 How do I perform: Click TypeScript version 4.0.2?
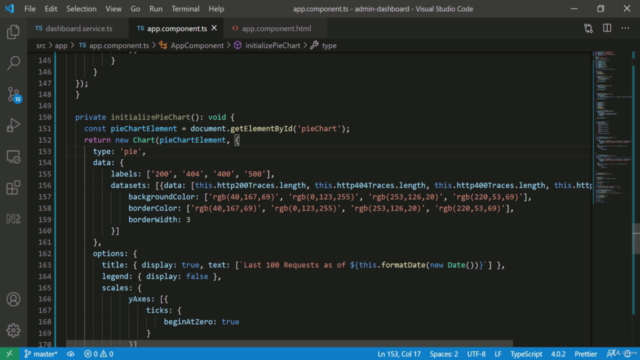coord(558,354)
